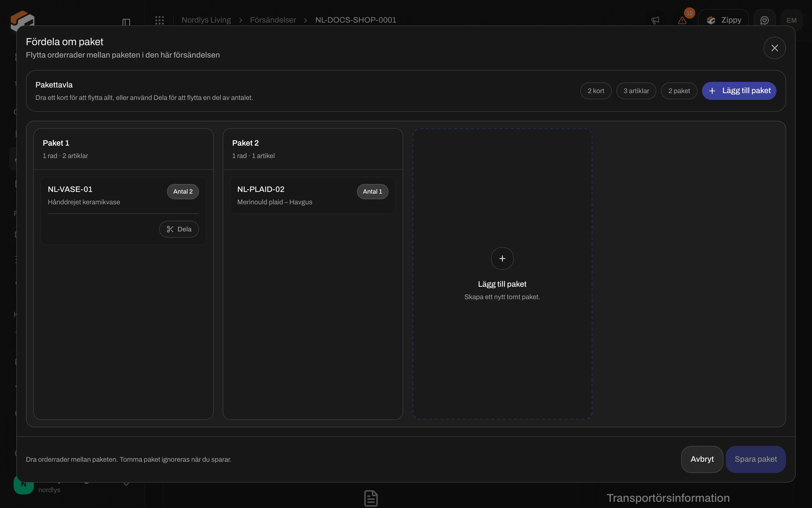The height and width of the screenshot is (508, 812).
Task: Click the Merinould plaid – Havgus description
Action: (274, 202)
